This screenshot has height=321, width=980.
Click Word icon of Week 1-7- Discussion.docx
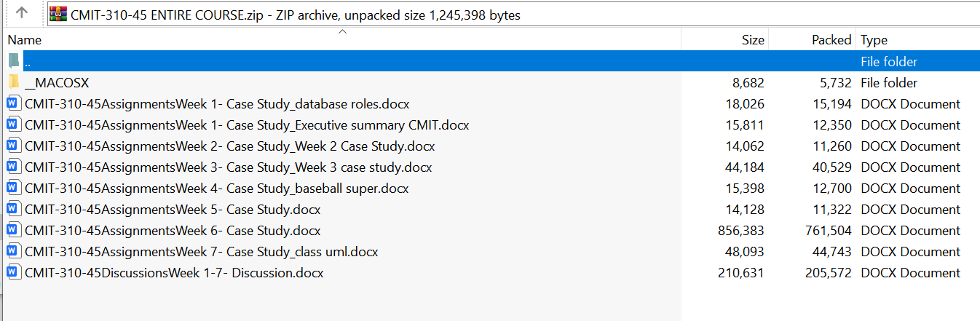click(14, 272)
